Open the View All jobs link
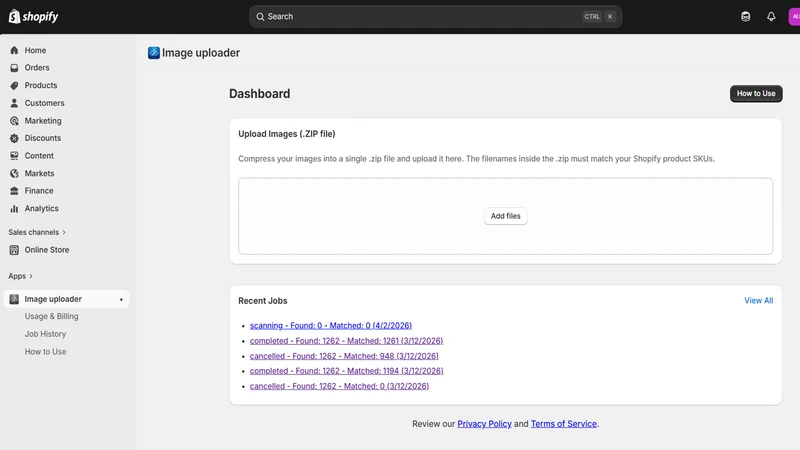The image size is (800, 450). (x=758, y=301)
